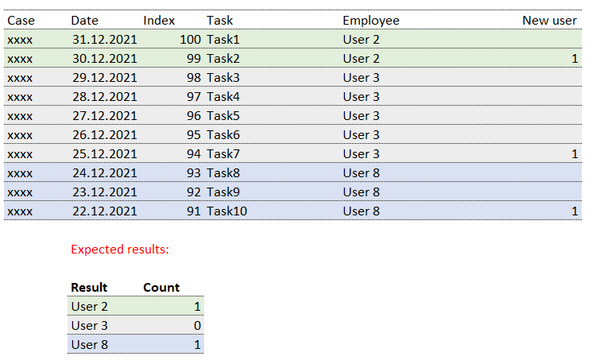The width and height of the screenshot is (596, 364).
Task: Select date cell 26.12.2021
Action: 105,135
